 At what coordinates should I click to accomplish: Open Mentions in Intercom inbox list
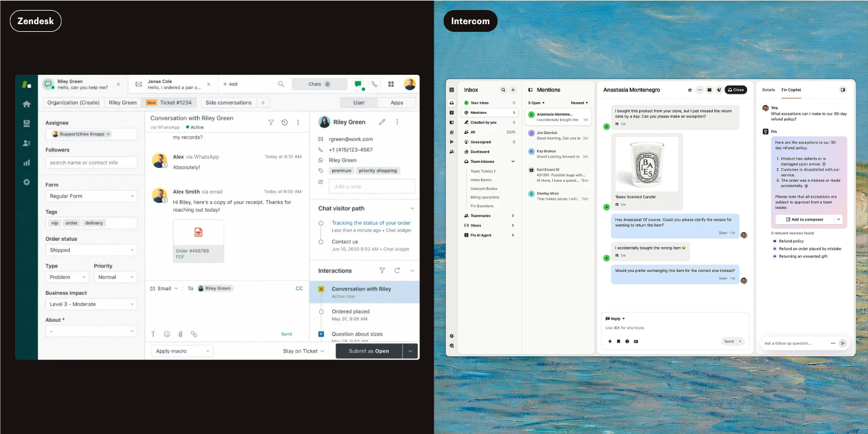[490, 113]
